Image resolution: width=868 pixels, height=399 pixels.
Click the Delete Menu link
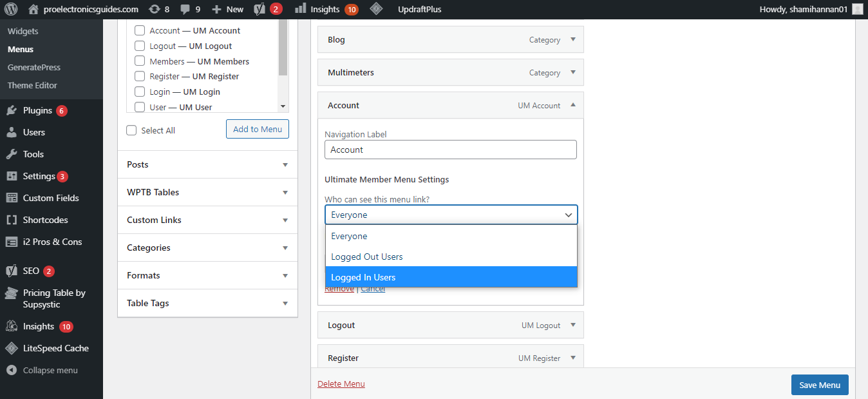(341, 384)
